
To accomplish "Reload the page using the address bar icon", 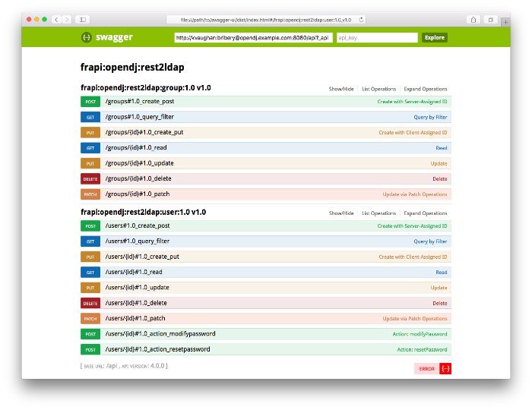I will 361,20.
